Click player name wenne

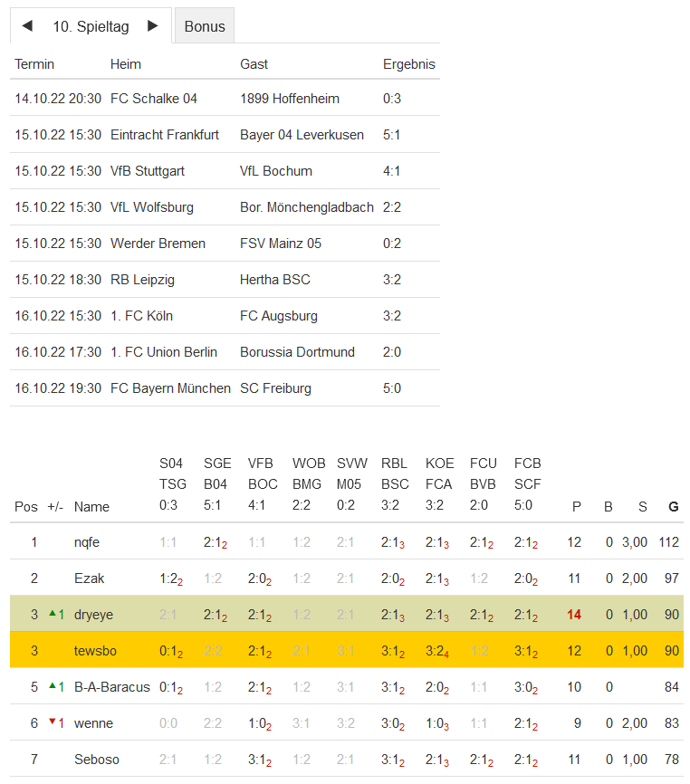93,723
